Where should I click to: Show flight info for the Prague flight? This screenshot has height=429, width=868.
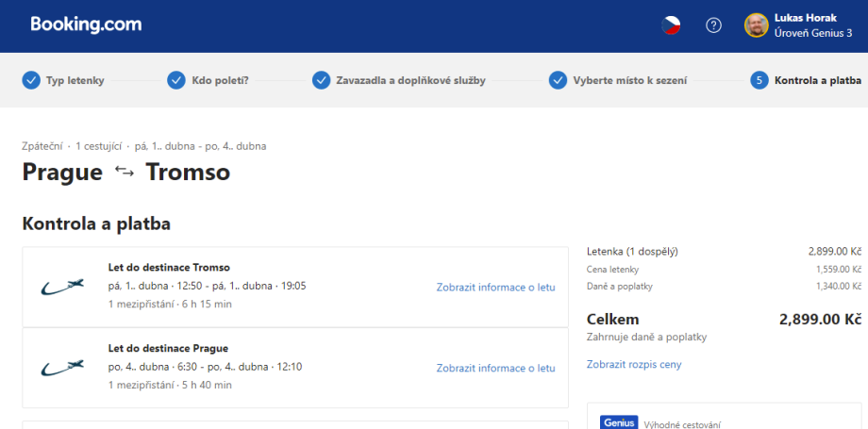tap(495, 368)
